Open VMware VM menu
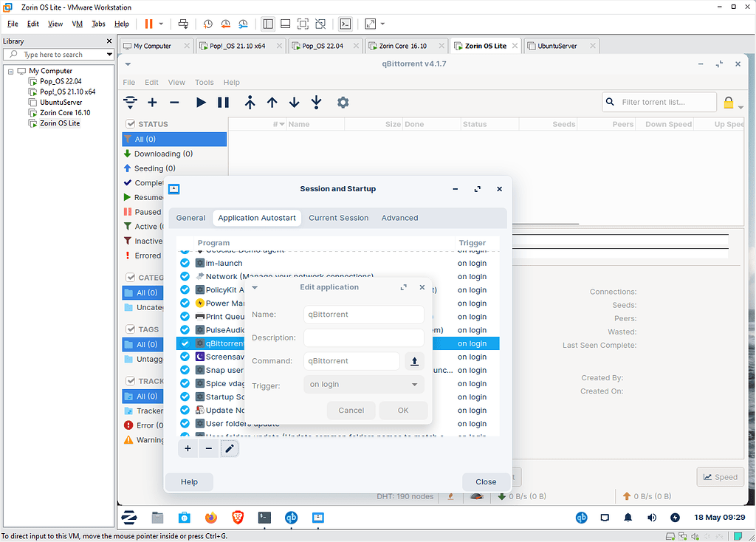Screen dimensions: 756x542 point(77,24)
